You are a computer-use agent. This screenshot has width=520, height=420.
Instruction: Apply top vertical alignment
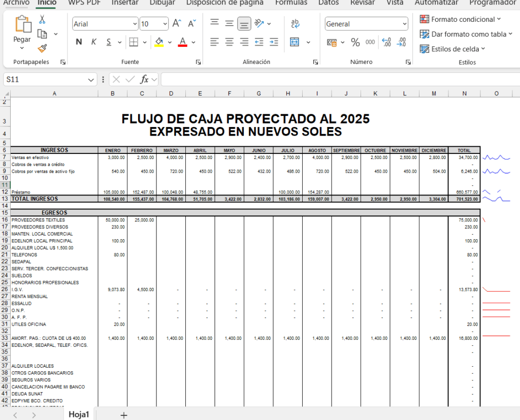(x=215, y=23)
